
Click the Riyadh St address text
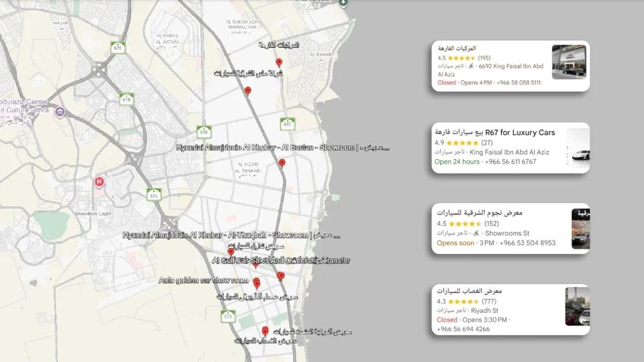point(485,310)
